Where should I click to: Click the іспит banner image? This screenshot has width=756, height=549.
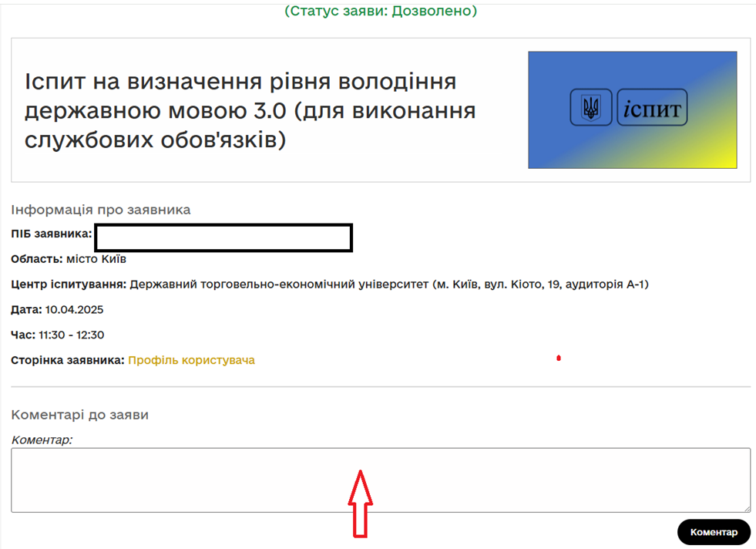(x=633, y=110)
